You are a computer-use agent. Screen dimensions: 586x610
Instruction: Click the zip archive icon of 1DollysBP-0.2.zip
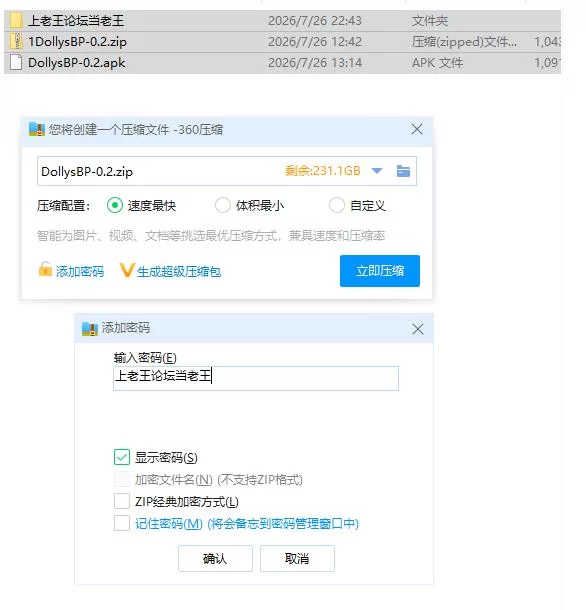16,42
